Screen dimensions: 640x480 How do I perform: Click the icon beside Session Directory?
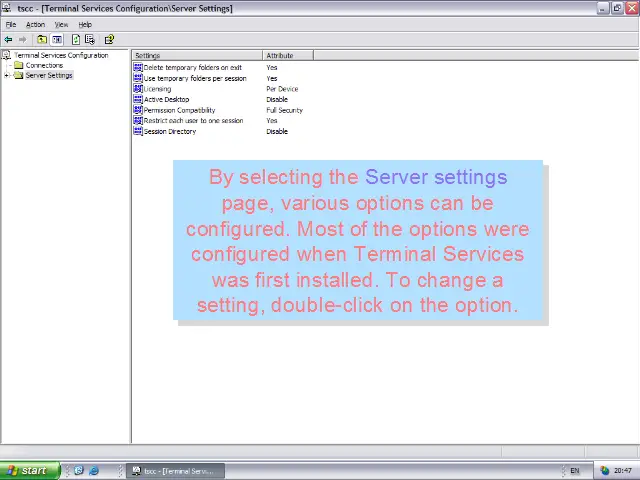tap(138, 131)
